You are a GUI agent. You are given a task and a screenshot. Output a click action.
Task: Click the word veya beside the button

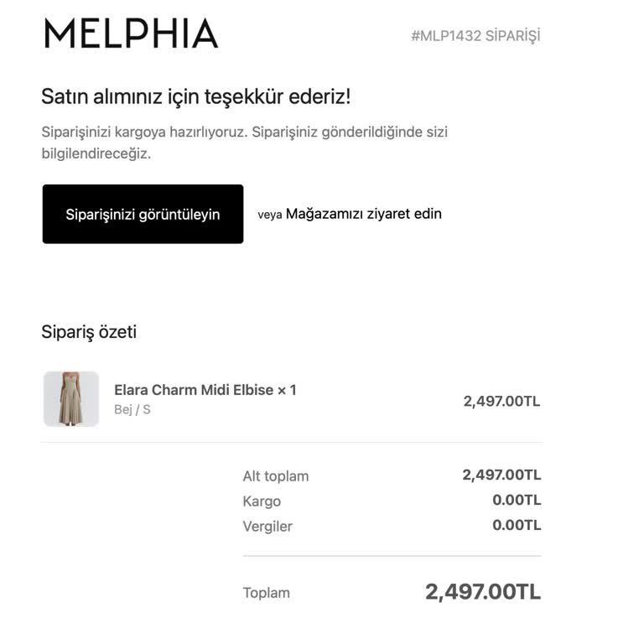pyautogui.click(x=269, y=215)
